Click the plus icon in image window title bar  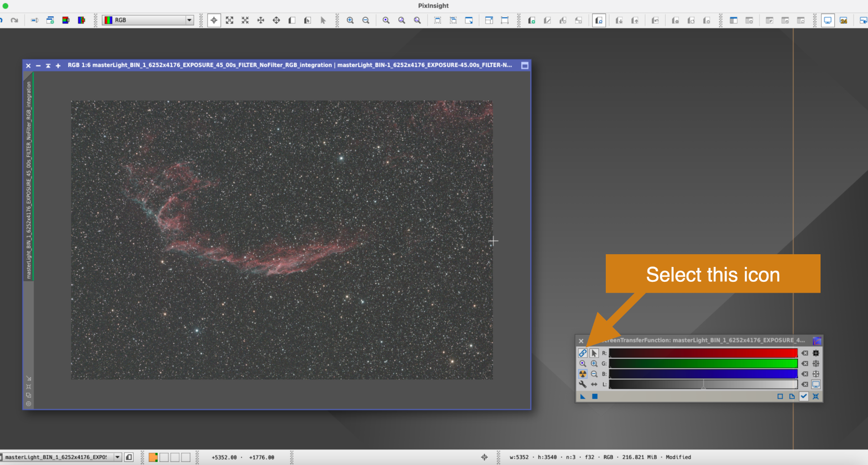(58, 66)
